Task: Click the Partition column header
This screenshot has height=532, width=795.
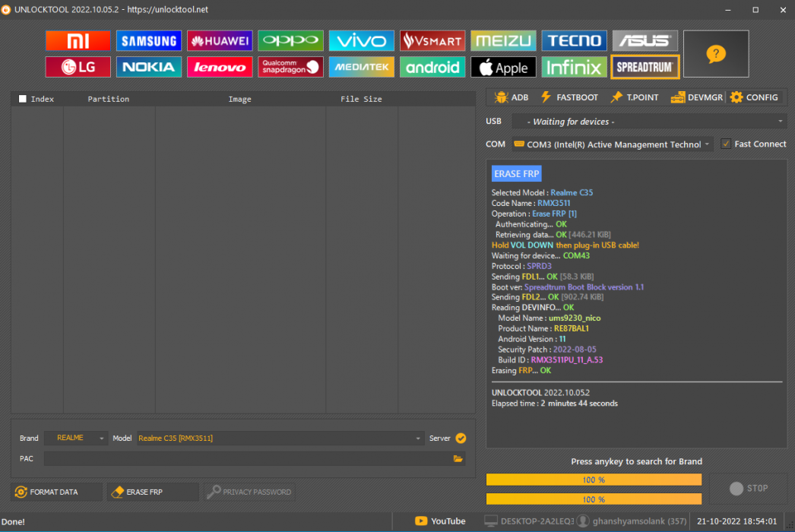Action: pyautogui.click(x=109, y=99)
